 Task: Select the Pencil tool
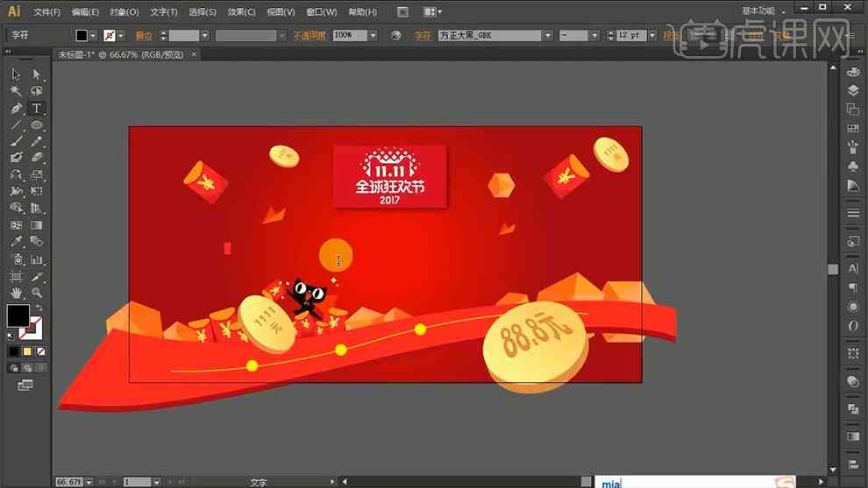point(37,142)
